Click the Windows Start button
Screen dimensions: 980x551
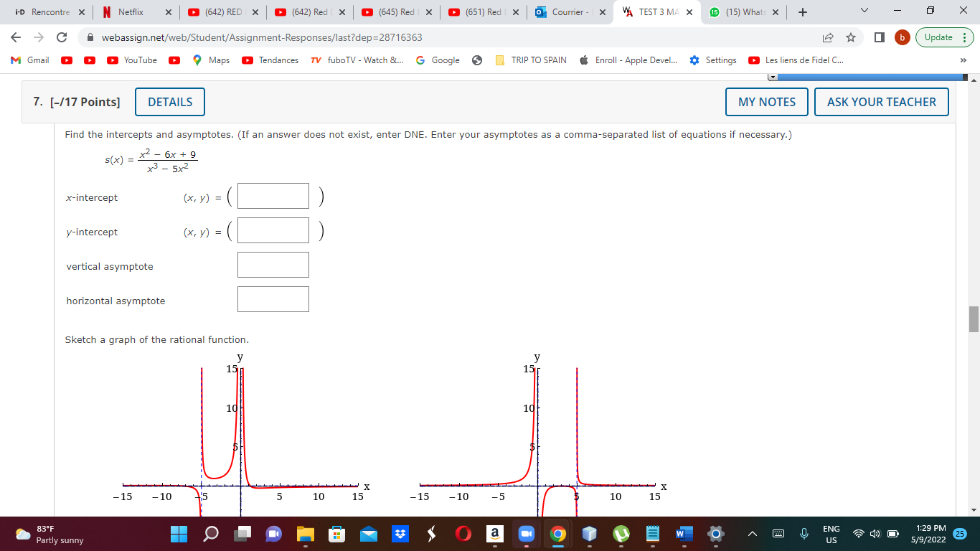tap(177, 534)
